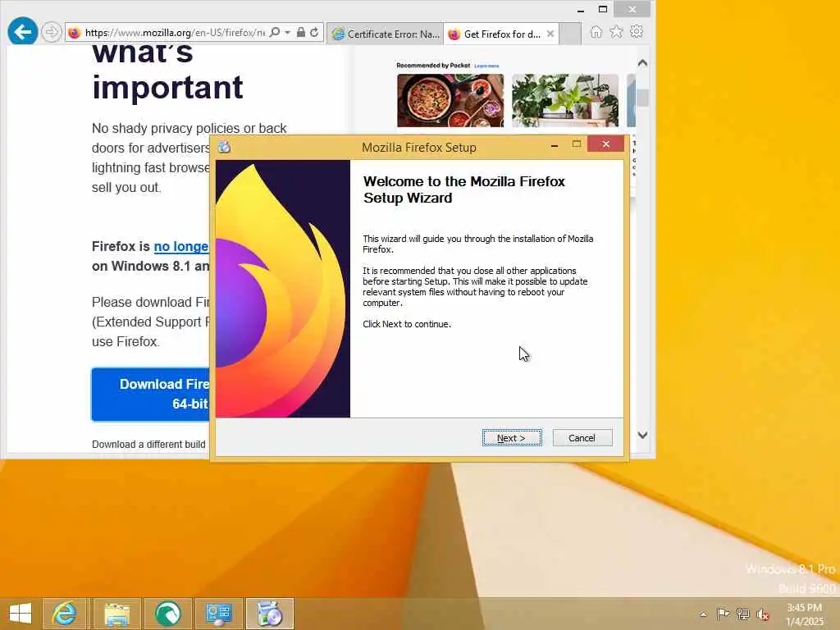Minimize the Internet Explorer window
The image size is (840, 630).
(580, 10)
